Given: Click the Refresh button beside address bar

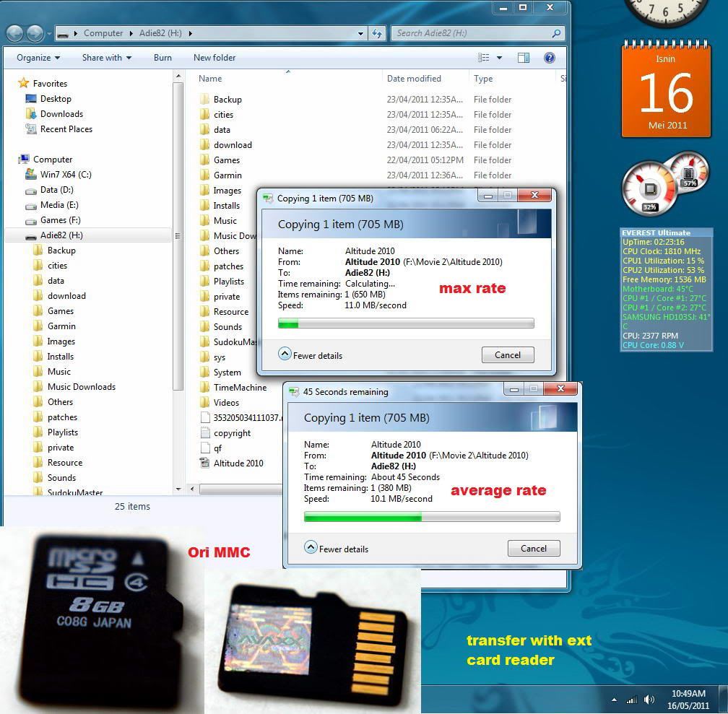Looking at the screenshot, I should point(377,33).
